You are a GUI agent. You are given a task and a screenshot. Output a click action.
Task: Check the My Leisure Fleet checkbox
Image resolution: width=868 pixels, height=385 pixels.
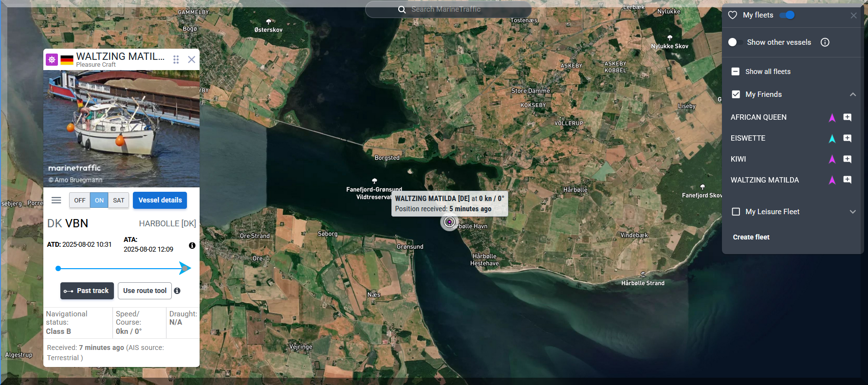pyautogui.click(x=736, y=212)
